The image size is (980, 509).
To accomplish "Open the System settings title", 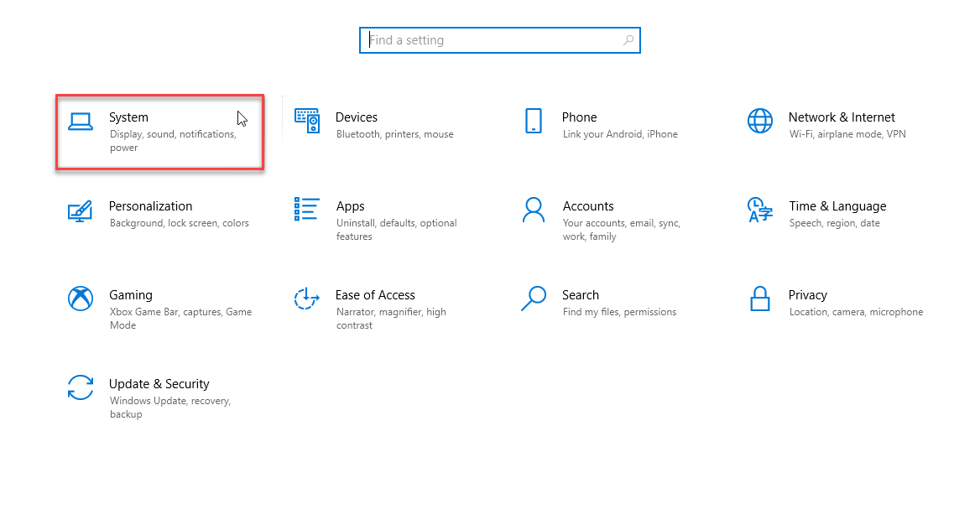I will click(x=128, y=117).
